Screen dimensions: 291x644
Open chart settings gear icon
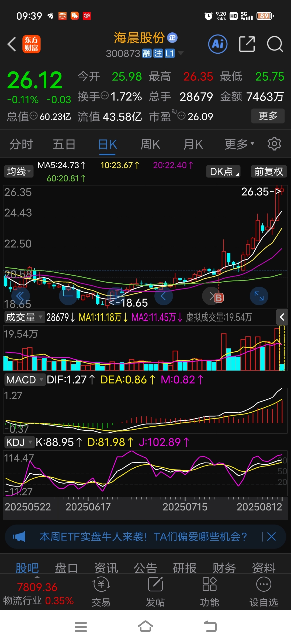click(x=274, y=144)
